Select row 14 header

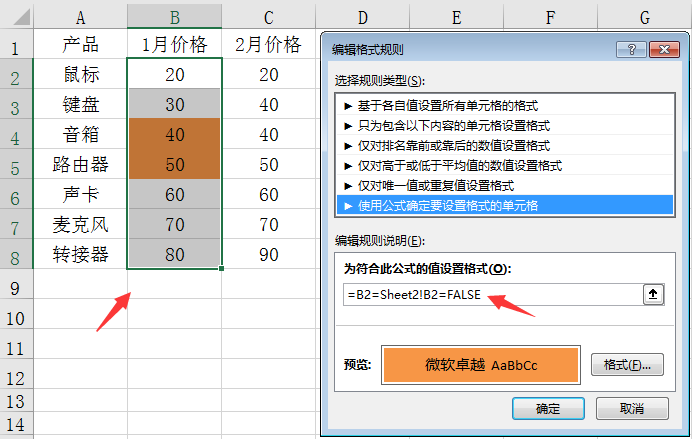point(16,424)
